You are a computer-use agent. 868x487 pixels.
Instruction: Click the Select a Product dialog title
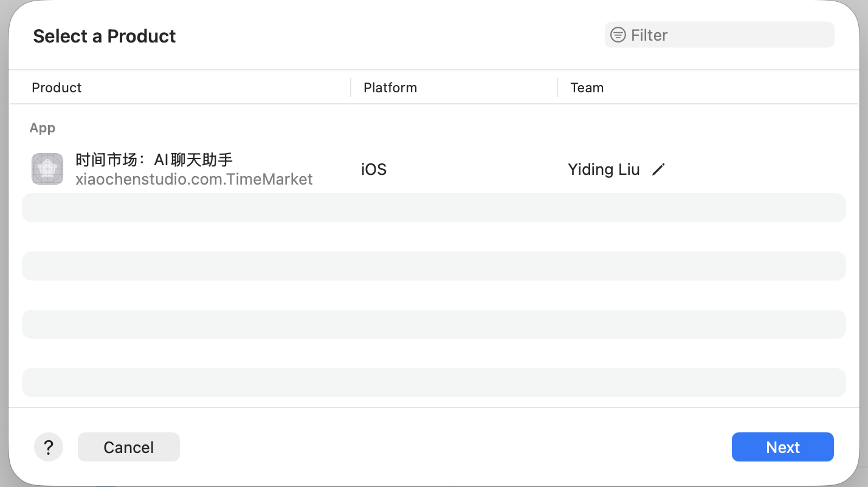105,36
